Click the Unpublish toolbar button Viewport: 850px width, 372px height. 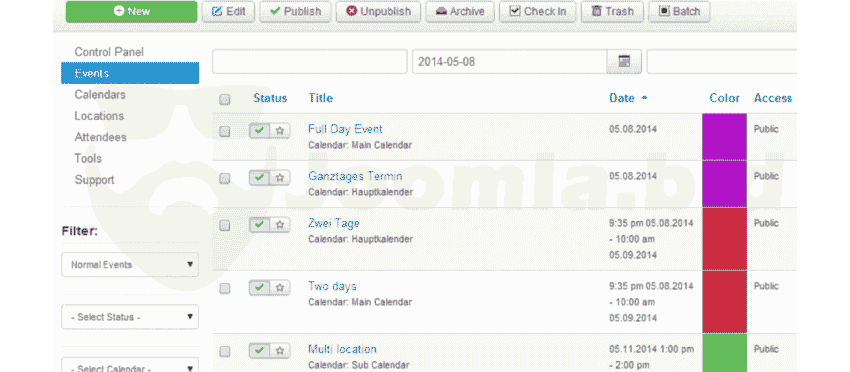tap(378, 11)
